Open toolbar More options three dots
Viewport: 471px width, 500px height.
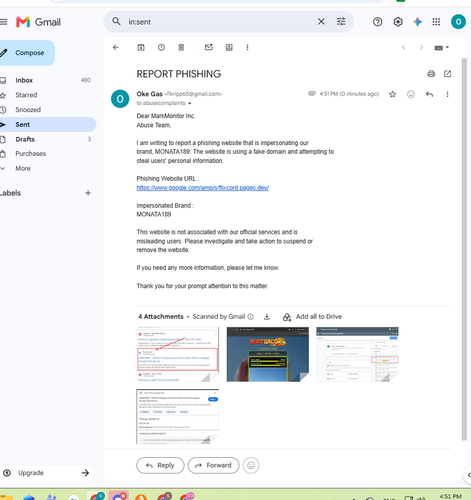247,47
